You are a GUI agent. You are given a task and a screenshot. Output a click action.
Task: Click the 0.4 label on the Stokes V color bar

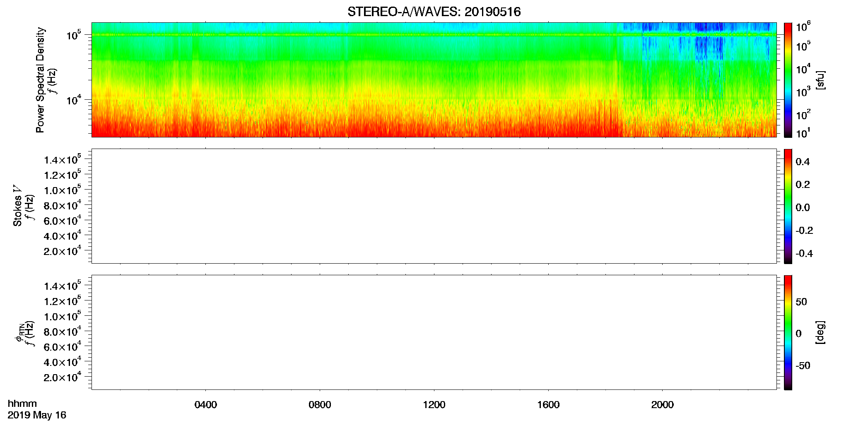tap(803, 162)
